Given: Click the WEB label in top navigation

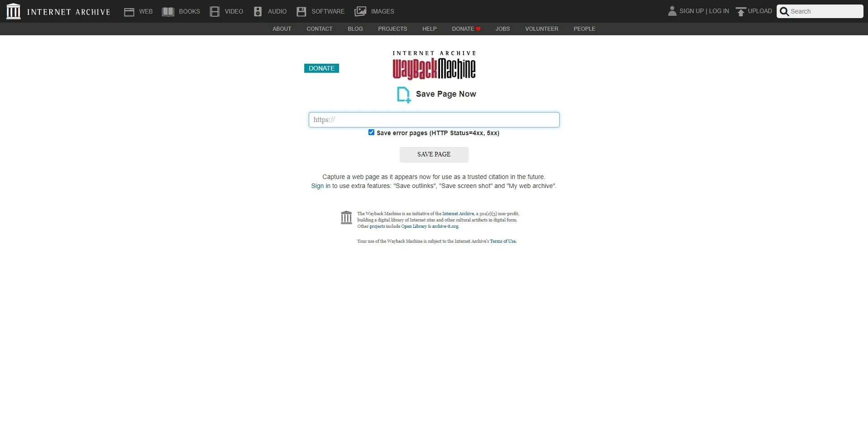Looking at the screenshot, I should [x=146, y=11].
